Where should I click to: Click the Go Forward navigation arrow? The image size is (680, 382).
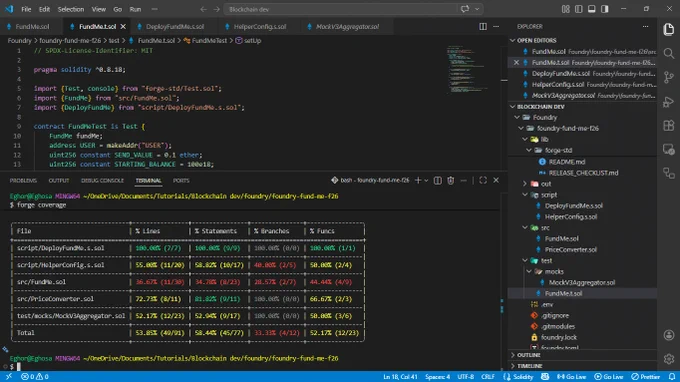[216, 9]
